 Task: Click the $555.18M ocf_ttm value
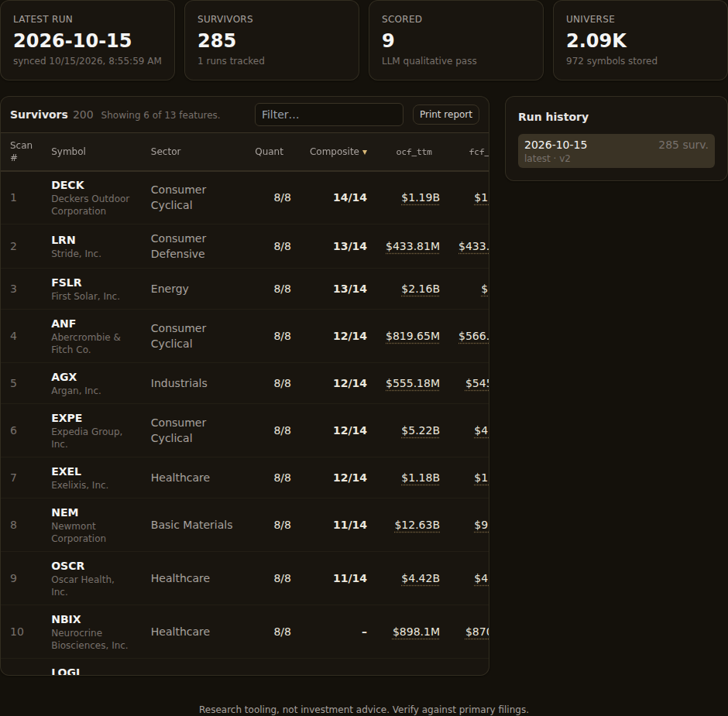(412, 383)
